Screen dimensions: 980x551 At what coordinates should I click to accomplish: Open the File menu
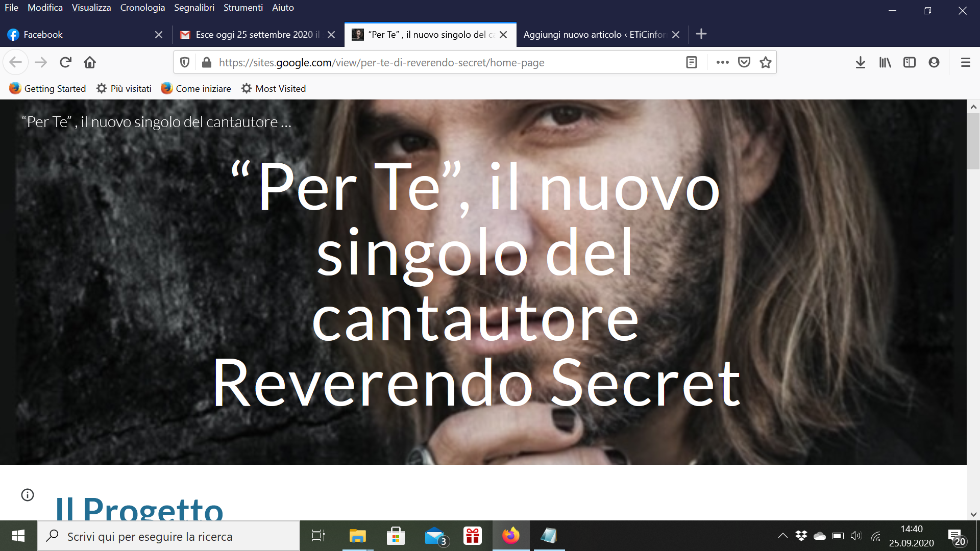coord(11,8)
